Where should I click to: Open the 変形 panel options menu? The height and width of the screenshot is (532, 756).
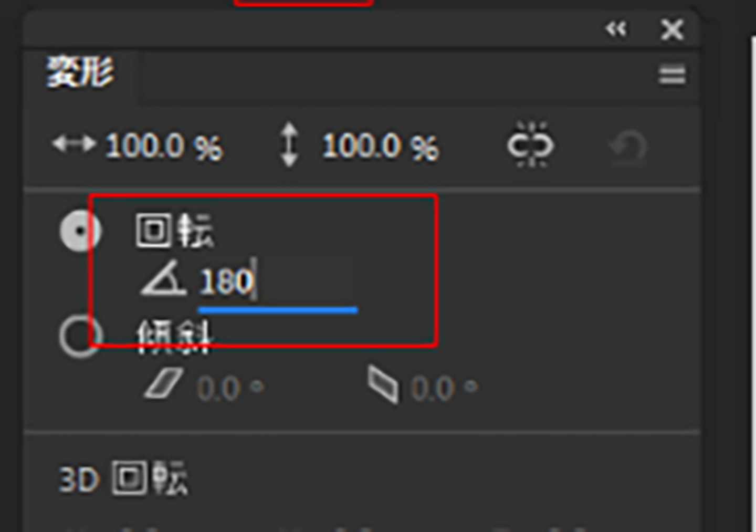(672, 75)
